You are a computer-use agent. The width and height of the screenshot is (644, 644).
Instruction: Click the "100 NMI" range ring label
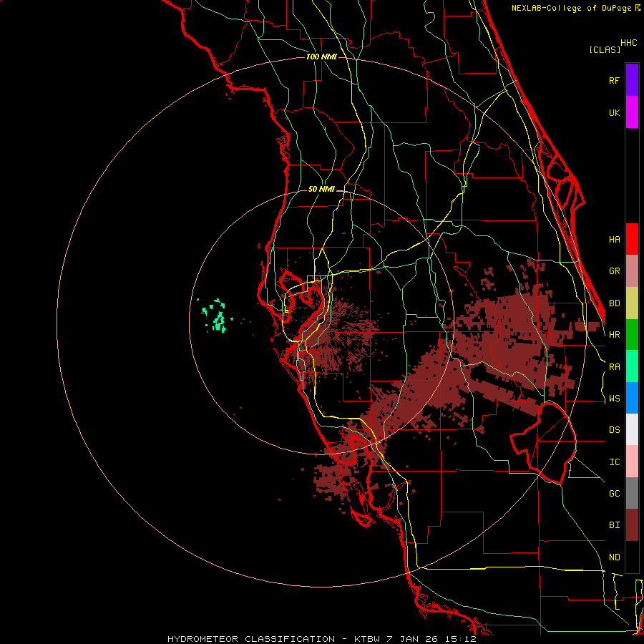[x=321, y=57]
